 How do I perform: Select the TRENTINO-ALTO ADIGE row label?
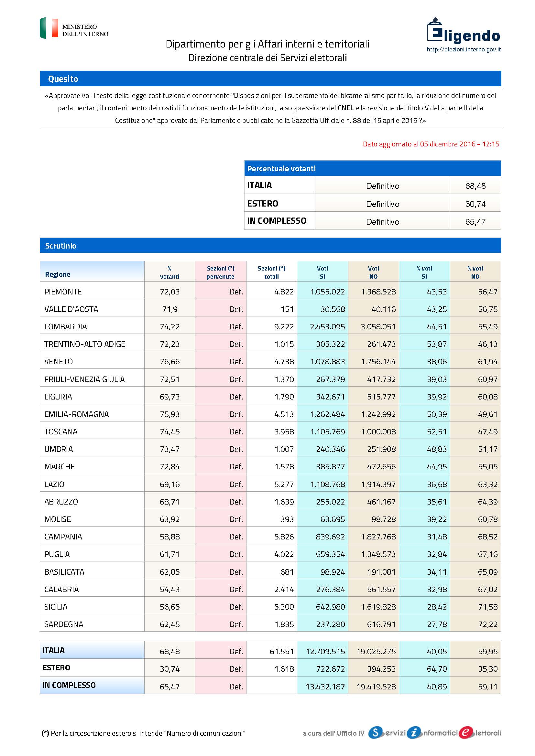pos(85,344)
